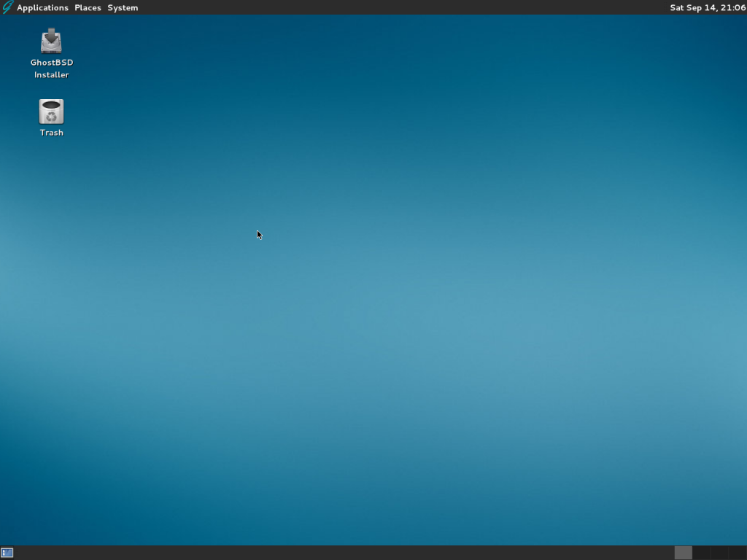This screenshot has height=560, width=747.
Task: Open the calendar from the panel date
Action: point(707,8)
